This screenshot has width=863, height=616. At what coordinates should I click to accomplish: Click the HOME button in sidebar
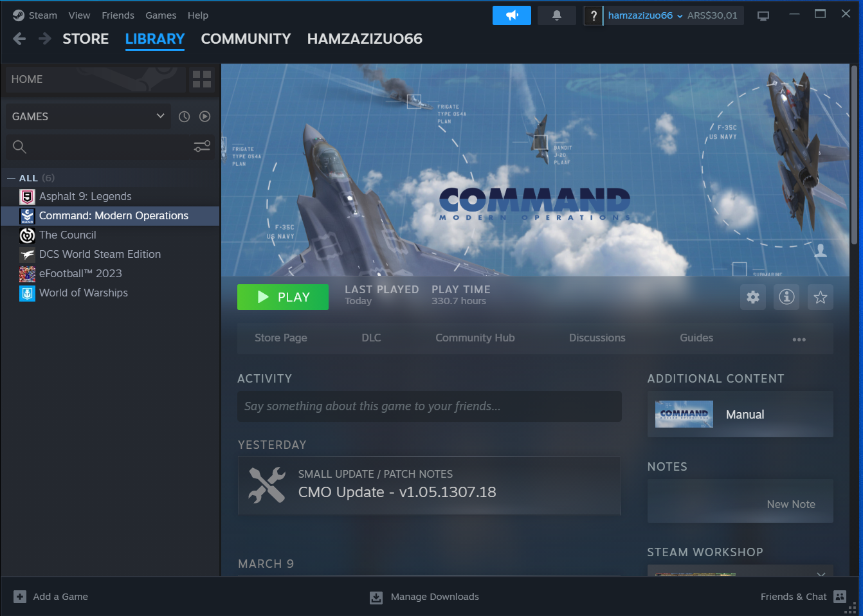(95, 79)
